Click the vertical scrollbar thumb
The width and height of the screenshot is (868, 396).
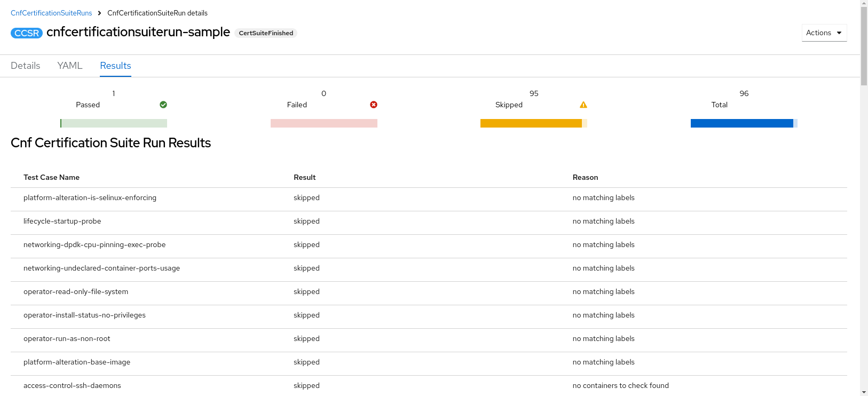coord(864,46)
